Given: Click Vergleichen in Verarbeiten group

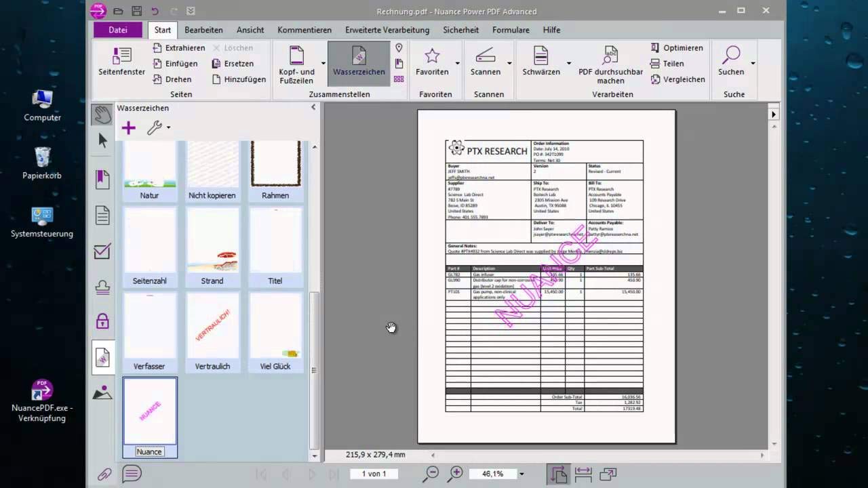Looking at the screenshot, I should (x=677, y=79).
